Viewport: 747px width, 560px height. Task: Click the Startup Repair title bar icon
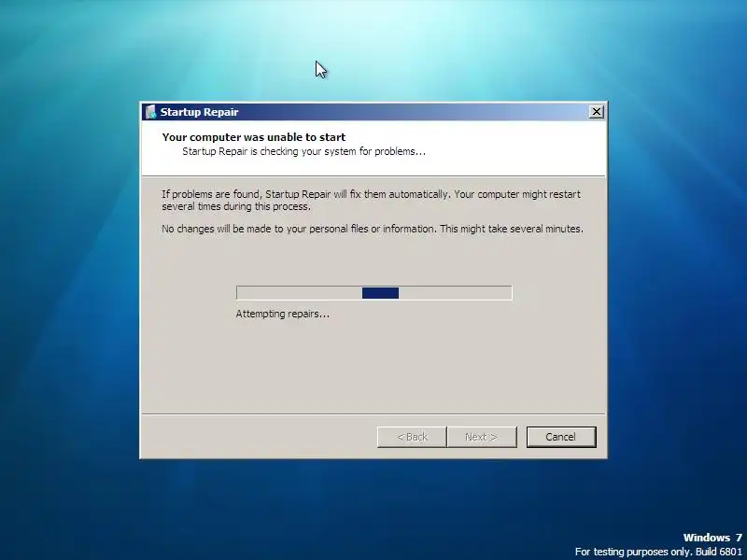150,112
